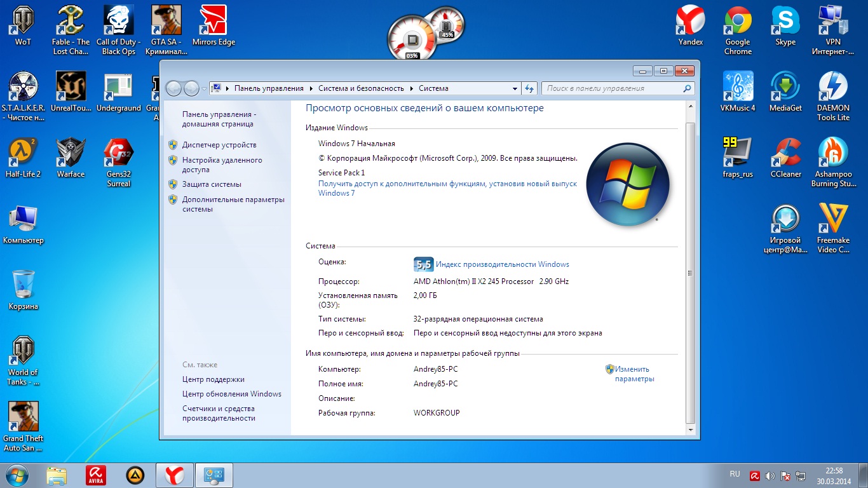Open Google Chrome desktop shortcut
The image size is (868, 488).
tap(738, 30)
